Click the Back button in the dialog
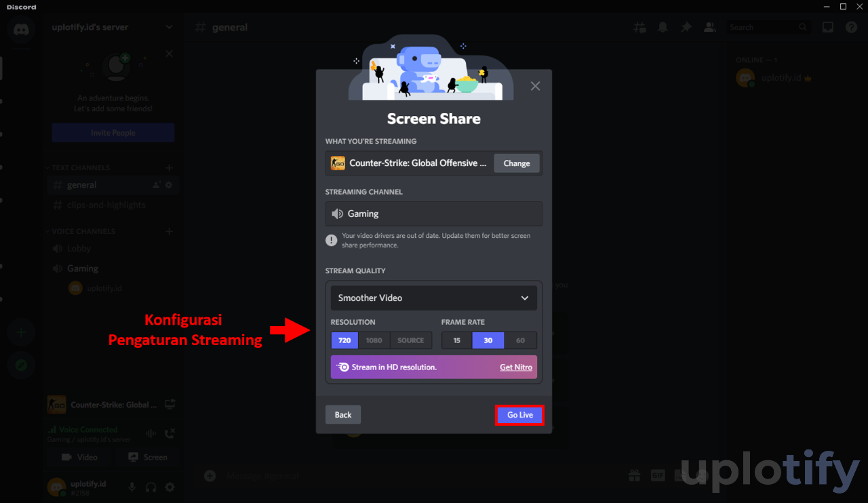The height and width of the screenshot is (503, 868). pos(343,415)
